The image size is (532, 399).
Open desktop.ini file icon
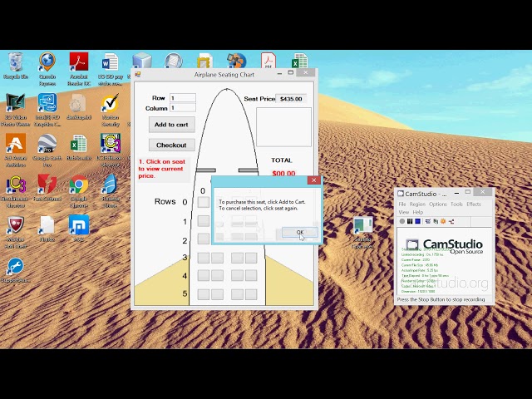(79, 107)
